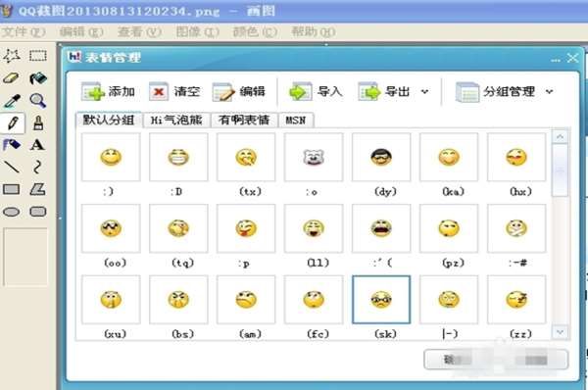This screenshot has height=390, width=588.
Task: Expand the 分组管理 group management dropdown arrow
Action: 549,91
